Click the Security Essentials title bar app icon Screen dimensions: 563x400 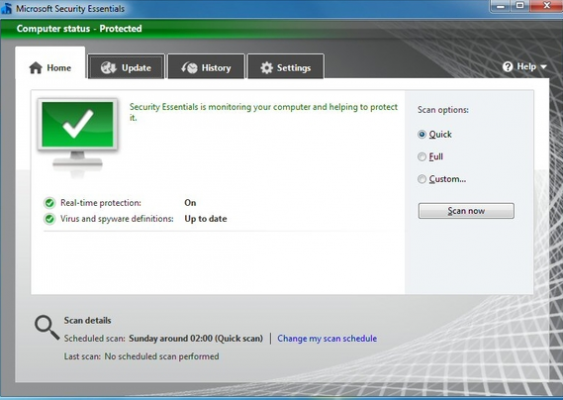6,8
